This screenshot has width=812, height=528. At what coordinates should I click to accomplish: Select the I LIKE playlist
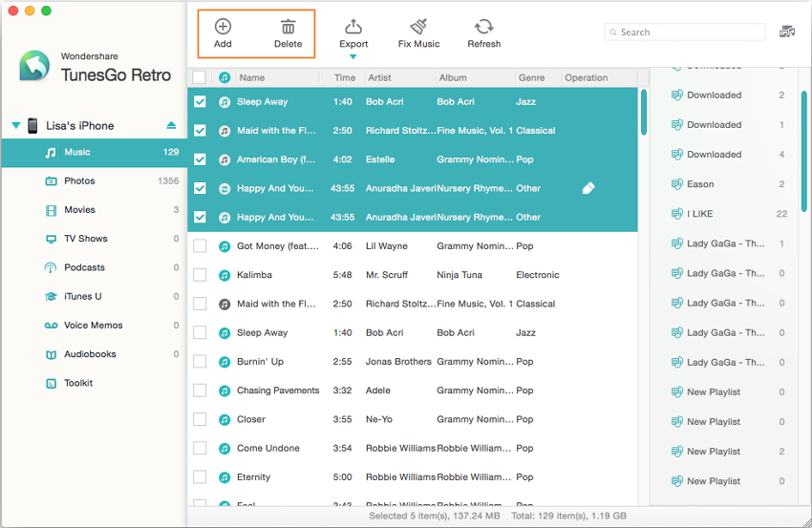[699, 214]
